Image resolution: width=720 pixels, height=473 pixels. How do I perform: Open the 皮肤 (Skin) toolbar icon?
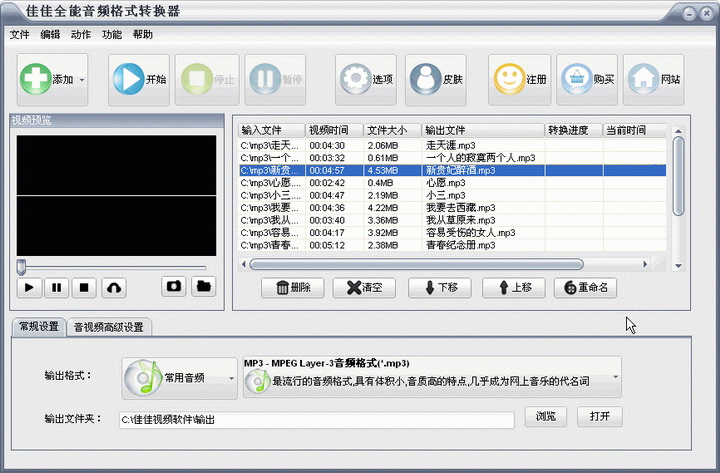423,79
